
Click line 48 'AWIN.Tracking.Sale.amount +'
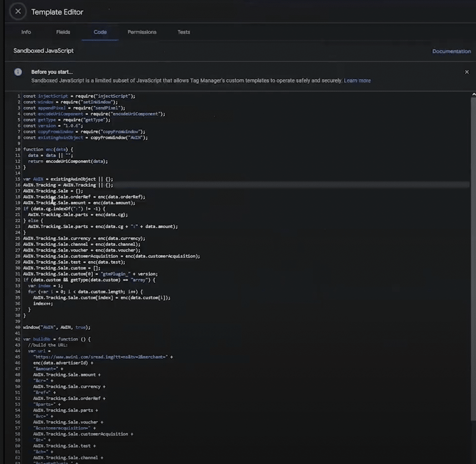point(67,374)
